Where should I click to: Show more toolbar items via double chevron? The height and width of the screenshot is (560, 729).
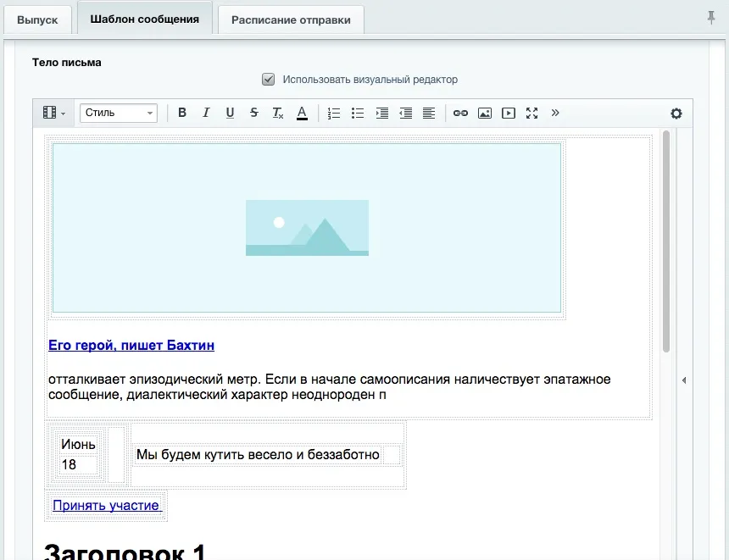tap(555, 113)
